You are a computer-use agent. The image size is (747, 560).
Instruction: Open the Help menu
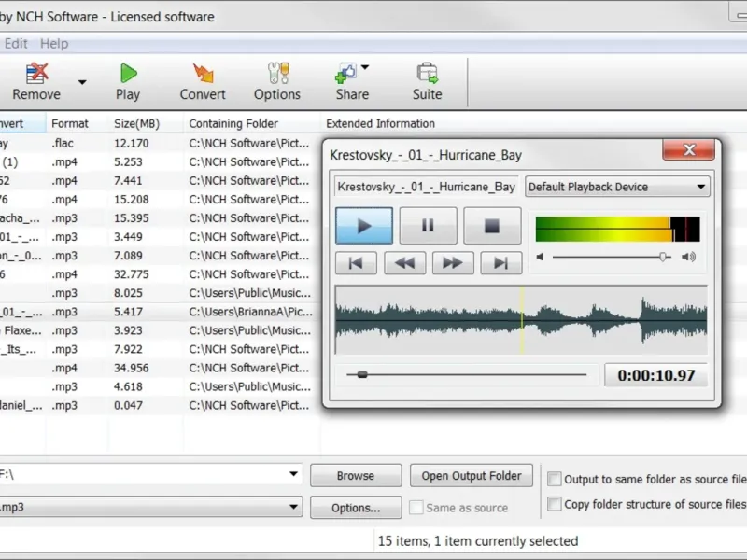pyautogui.click(x=54, y=43)
